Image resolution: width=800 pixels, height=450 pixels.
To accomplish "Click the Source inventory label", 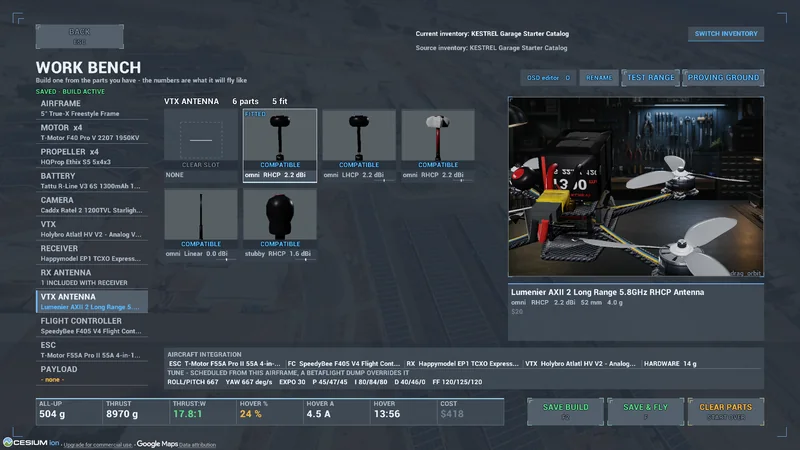I will (491, 48).
